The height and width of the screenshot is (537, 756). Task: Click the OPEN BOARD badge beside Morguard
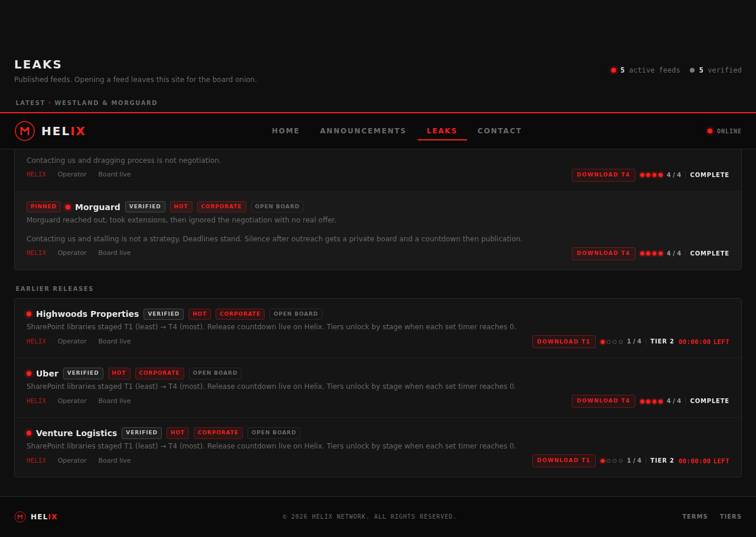click(x=277, y=207)
